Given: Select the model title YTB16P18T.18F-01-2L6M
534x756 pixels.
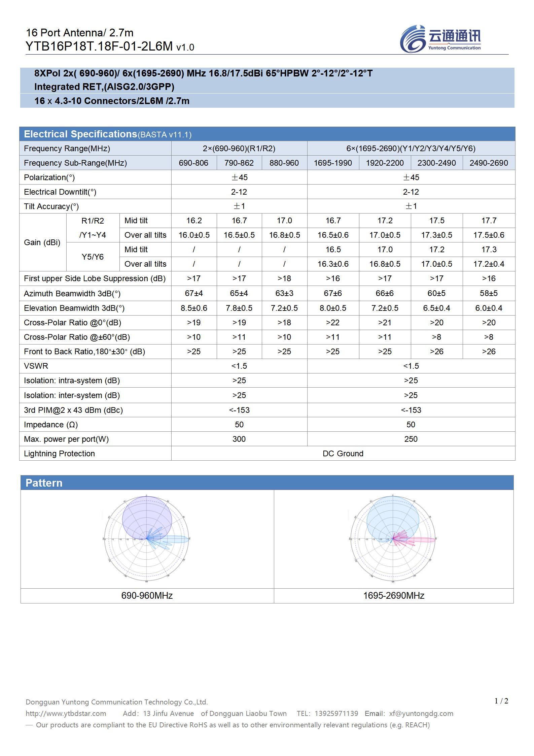Looking at the screenshot, I should click(99, 46).
